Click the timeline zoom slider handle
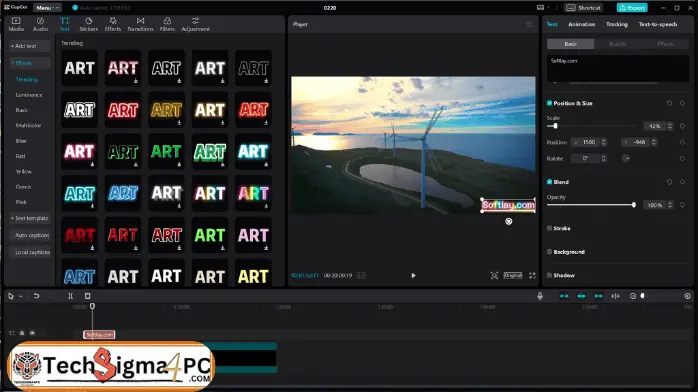The width and height of the screenshot is (698, 392). point(642,296)
